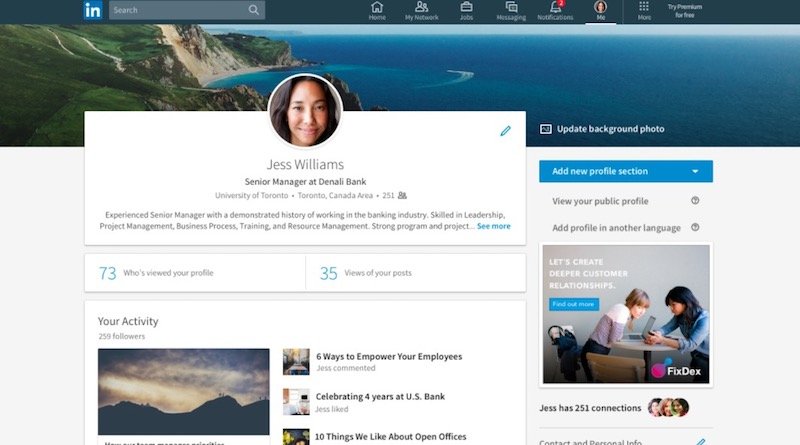Click Update background photo
Viewport: 800px width, 445px height.
(609, 129)
